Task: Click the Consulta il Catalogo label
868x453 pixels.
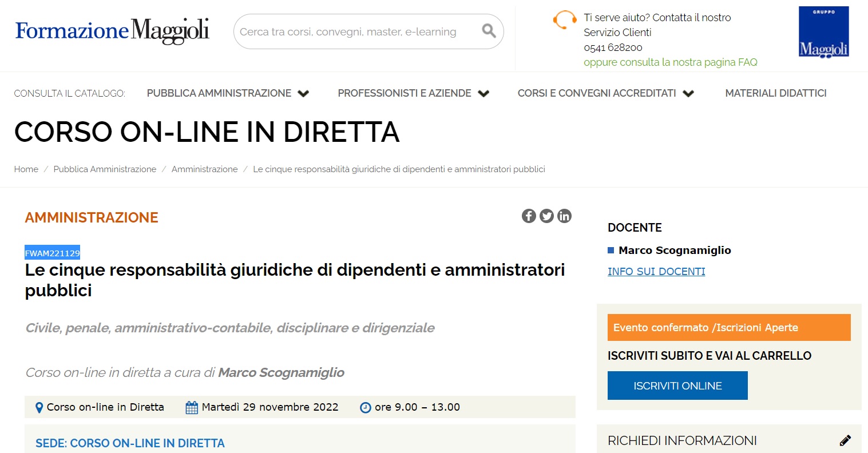Action: [69, 93]
